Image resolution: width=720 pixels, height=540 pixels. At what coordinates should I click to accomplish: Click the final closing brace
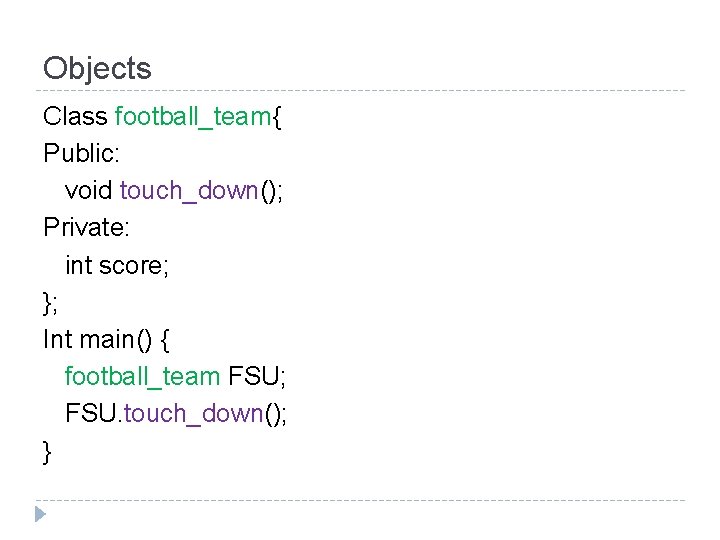tap(47, 451)
